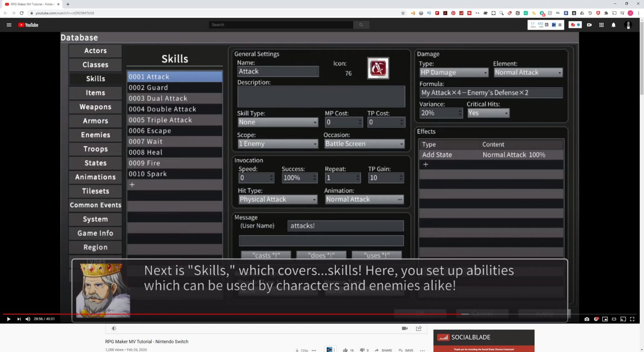
Task: Switch to the Animations database tab
Action: pyautogui.click(x=96, y=177)
